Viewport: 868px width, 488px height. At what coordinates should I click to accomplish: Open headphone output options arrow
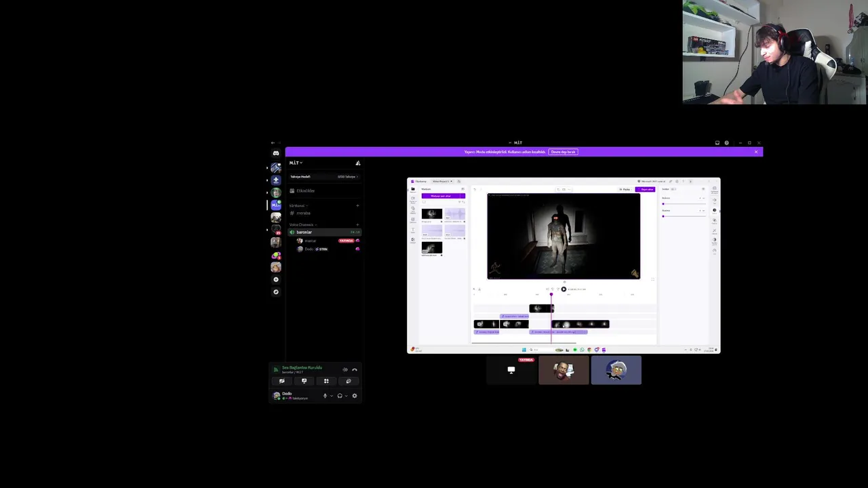(x=347, y=396)
